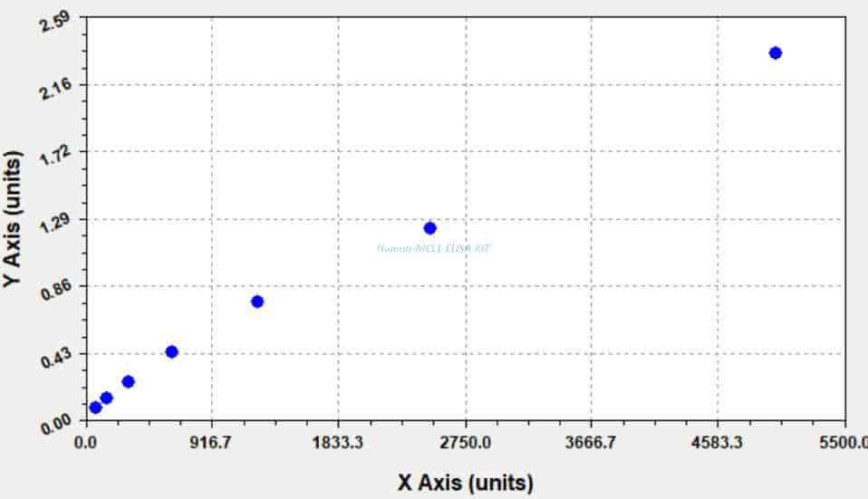
Task: Select the lowest data point near the origin
Action: pyautogui.click(x=95, y=408)
